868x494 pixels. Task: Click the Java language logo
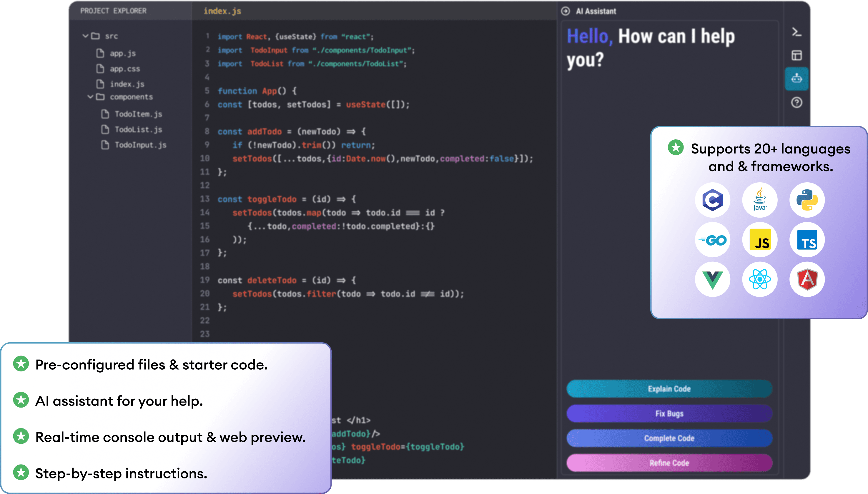[759, 200]
